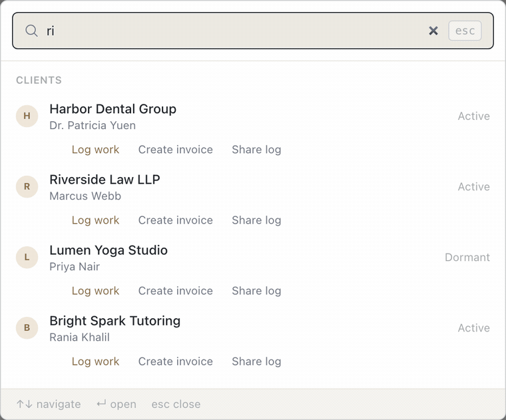
Task: Click the contact name Dr. Patricia Yuen
Action: click(x=93, y=126)
